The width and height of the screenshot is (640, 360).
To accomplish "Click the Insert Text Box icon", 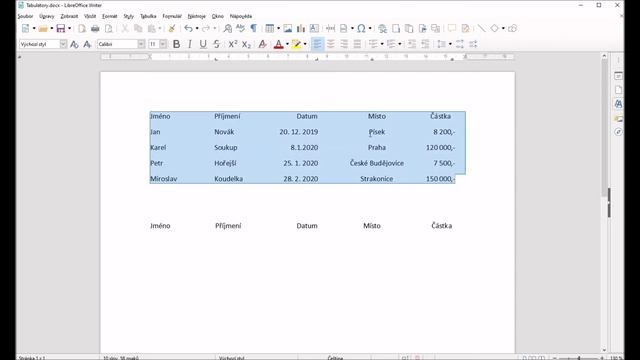I will click(x=314, y=28).
